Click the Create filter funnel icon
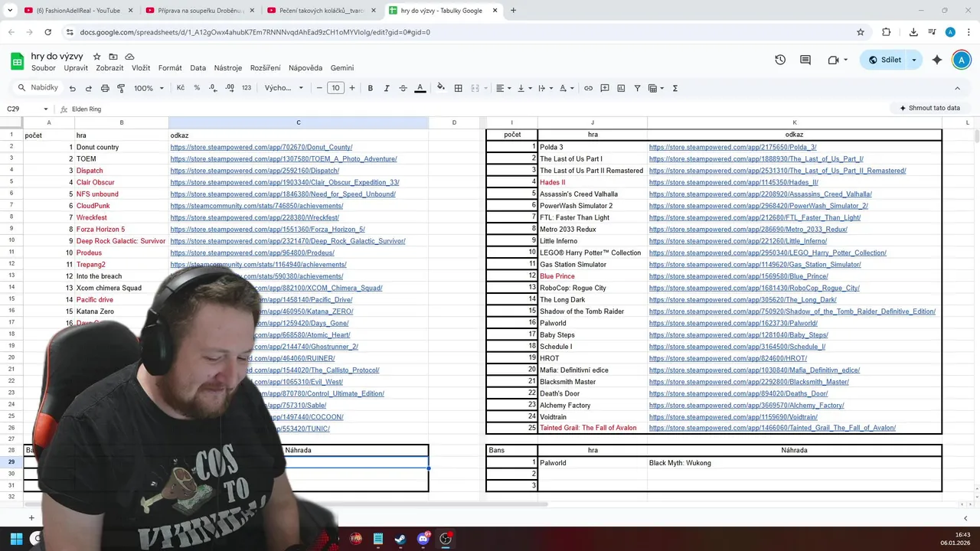980x551 pixels. 637,88
